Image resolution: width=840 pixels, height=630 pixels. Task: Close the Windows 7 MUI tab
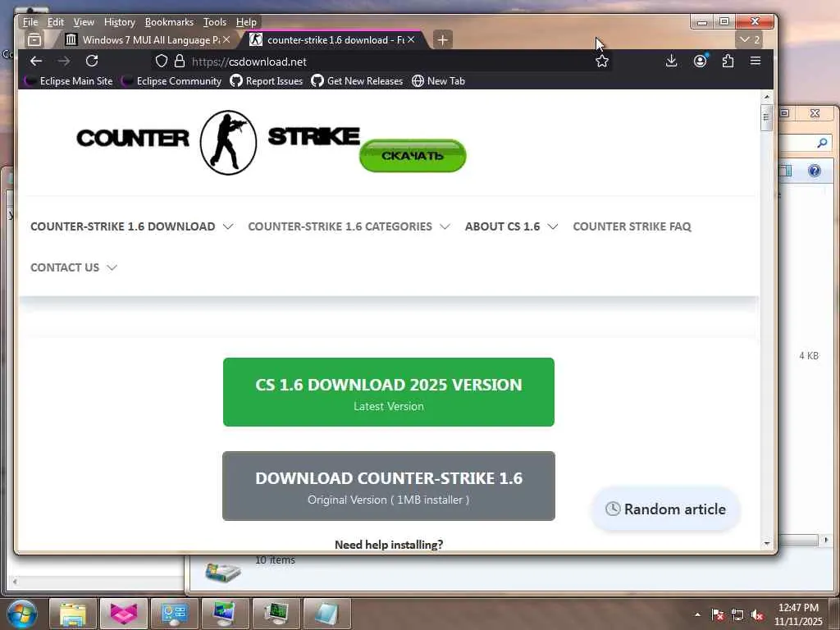[x=226, y=39]
